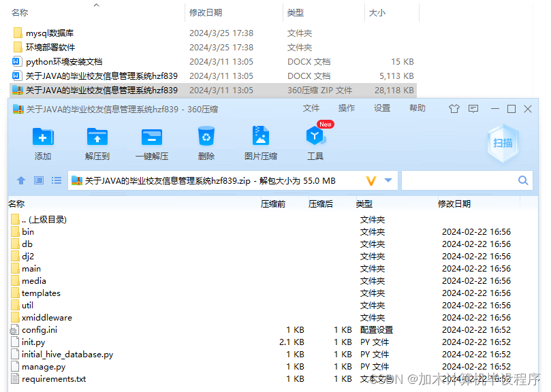Click the 删除 (Delete) toolbar icon
The width and height of the screenshot is (551, 392).
(x=206, y=141)
